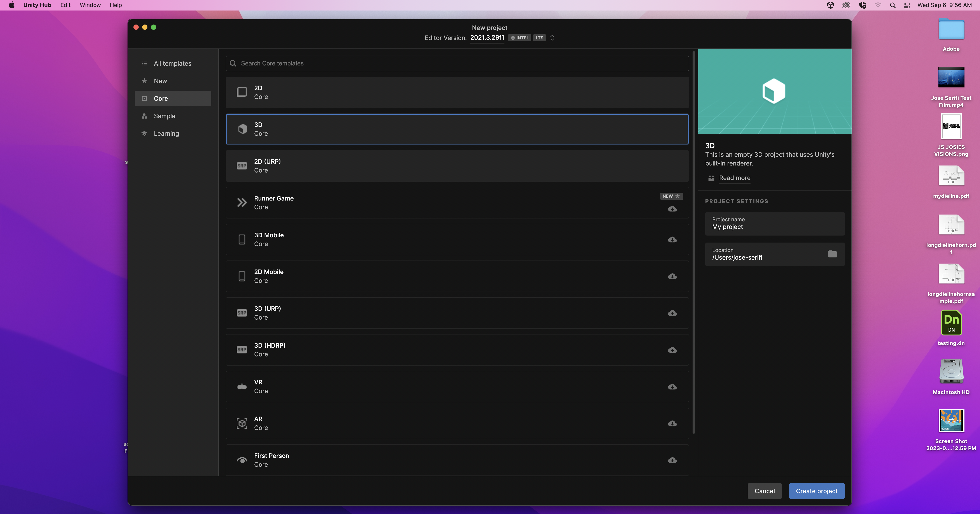980x514 pixels.
Task: Browse project location with folder icon
Action: 832,254
